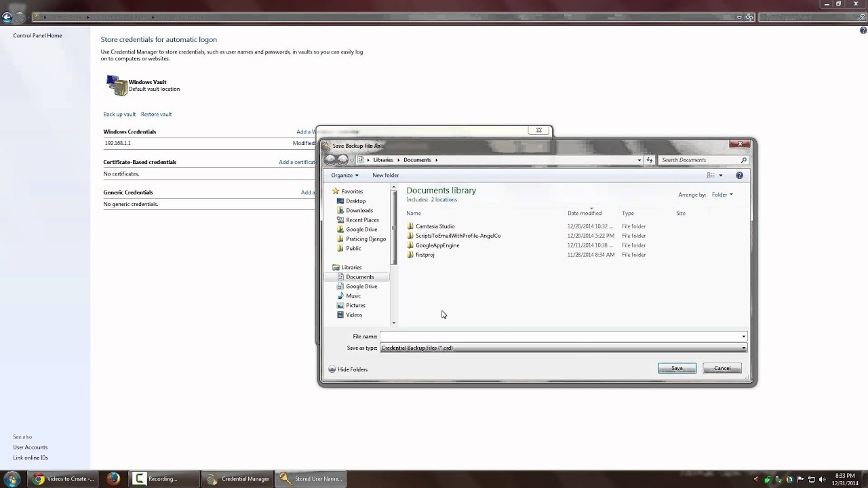Sort by the Type column header
This screenshot has height=488, width=868.
(628, 213)
